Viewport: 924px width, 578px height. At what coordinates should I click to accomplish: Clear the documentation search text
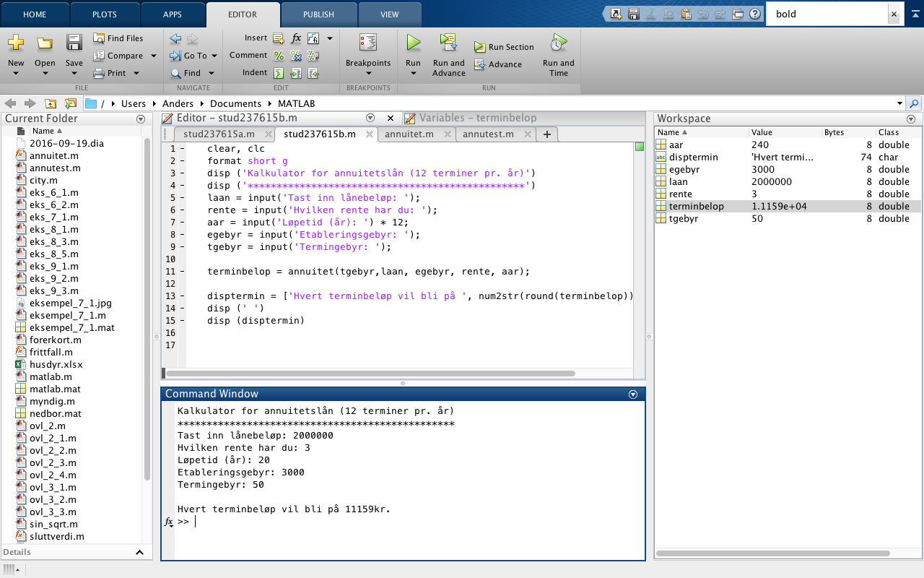(894, 14)
